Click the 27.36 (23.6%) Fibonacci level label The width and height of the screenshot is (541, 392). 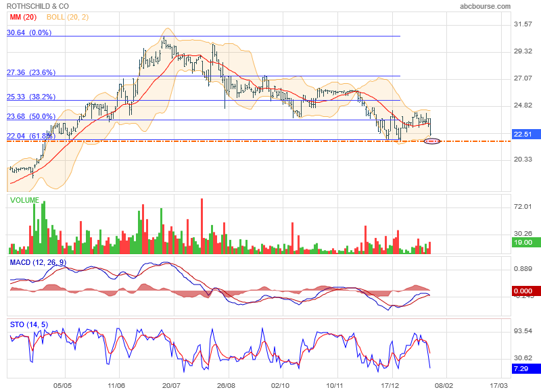pos(31,72)
